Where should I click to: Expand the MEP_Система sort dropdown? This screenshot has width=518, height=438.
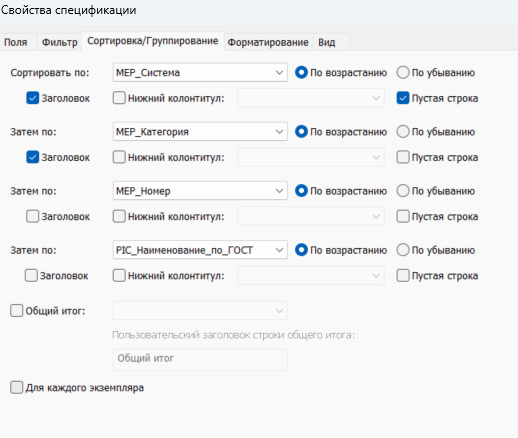click(200, 72)
